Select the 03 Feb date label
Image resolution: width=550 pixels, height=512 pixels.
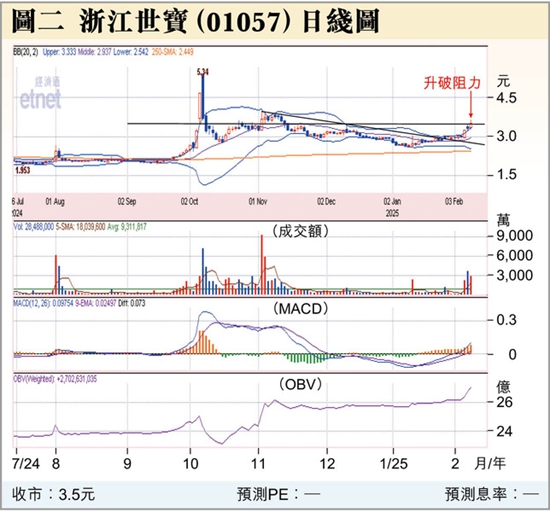(454, 202)
